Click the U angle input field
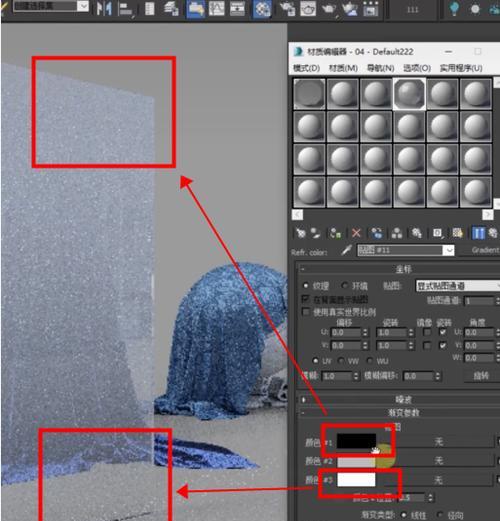Viewport: 500px width, 521px height. click(479, 332)
